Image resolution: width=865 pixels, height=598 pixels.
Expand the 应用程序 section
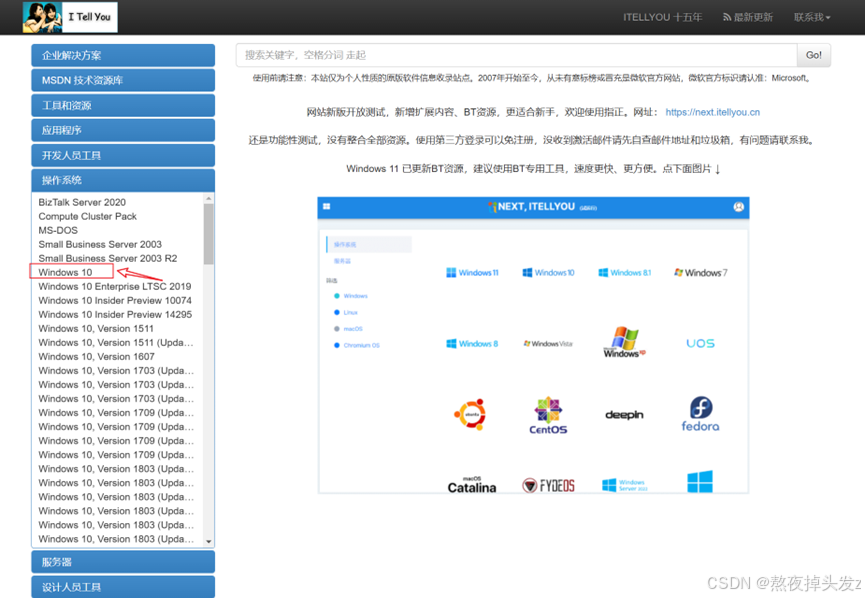click(x=123, y=131)
